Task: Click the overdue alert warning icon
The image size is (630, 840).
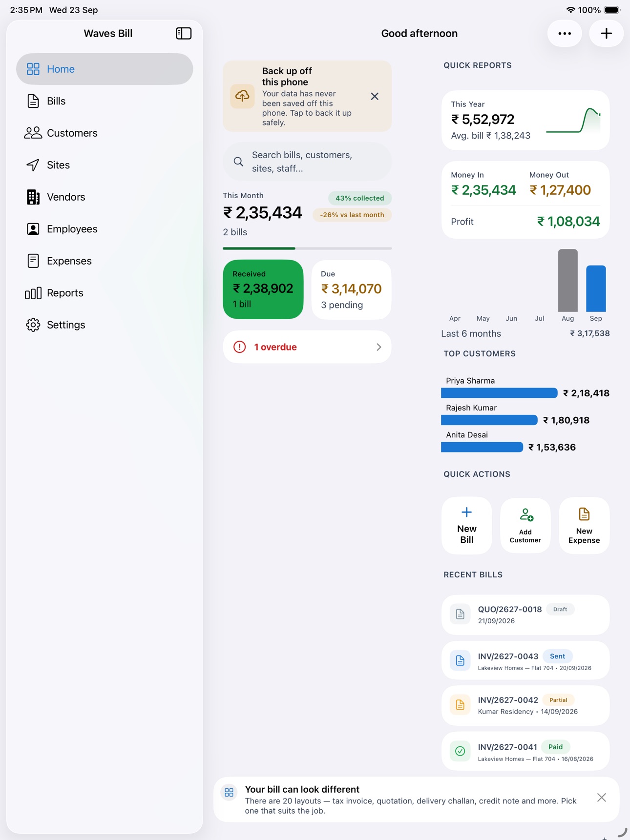Action: [239, 347]
